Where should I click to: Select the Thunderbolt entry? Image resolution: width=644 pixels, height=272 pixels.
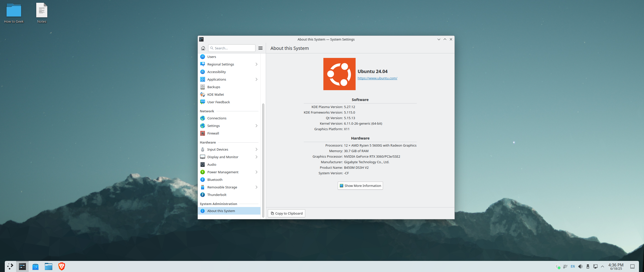(x=217, y=195)
